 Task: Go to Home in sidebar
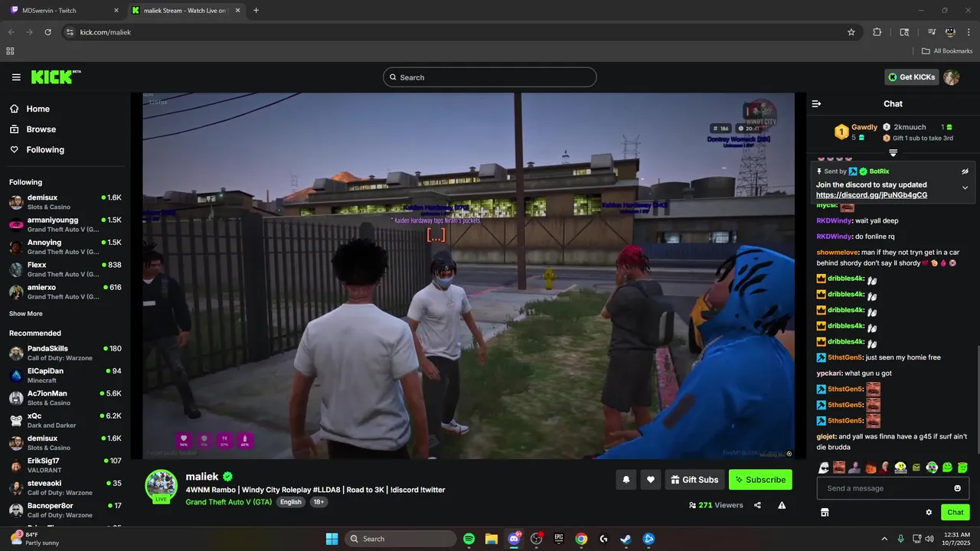[64, 109]
